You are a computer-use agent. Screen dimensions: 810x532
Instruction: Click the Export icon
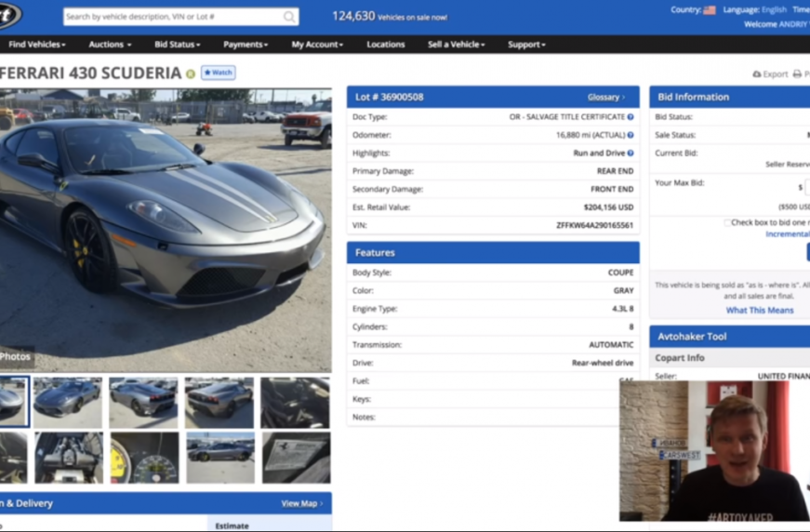pyautogui.click(x=757, y=74)
